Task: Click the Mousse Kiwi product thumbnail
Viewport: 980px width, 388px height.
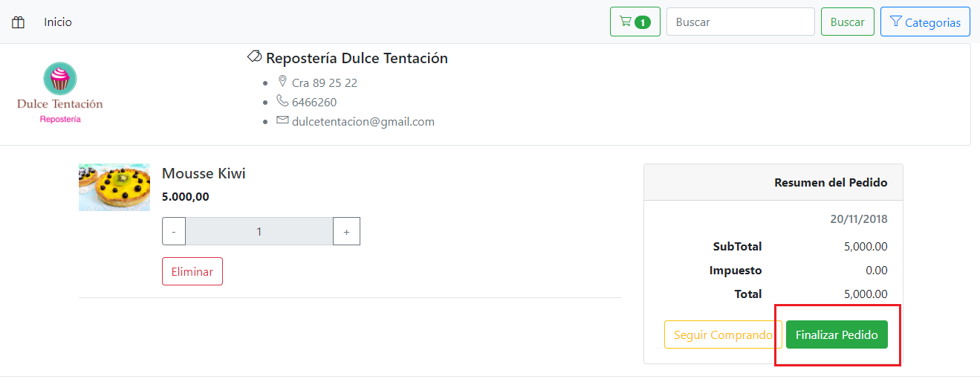Action: click(114, 187)
